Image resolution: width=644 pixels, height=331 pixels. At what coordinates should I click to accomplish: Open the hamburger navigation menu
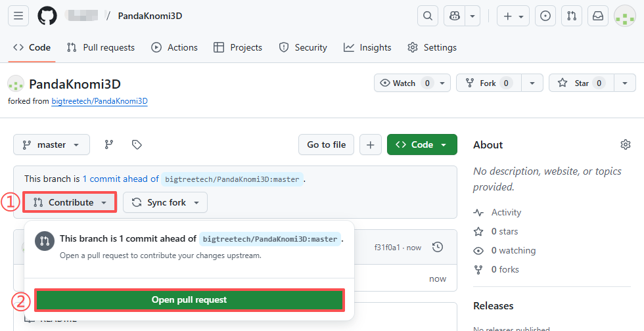tap(18, 16)
